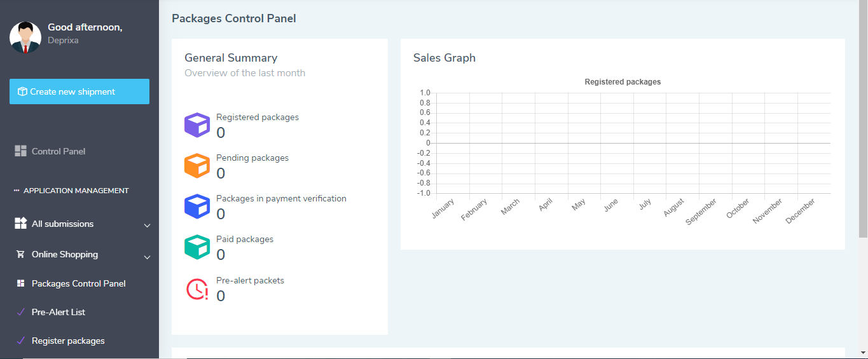Click the Deprixa username text

(x=63, y=40)
